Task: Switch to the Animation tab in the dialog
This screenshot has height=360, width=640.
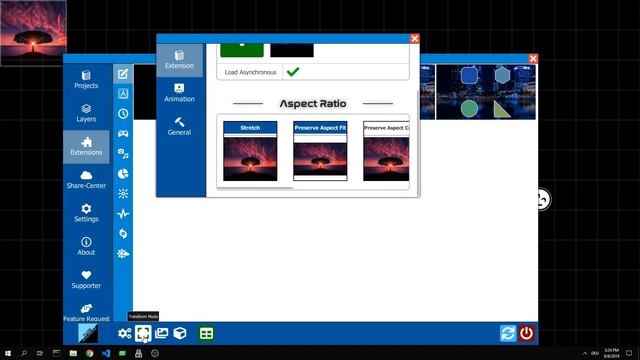Action: click(180, 93)
